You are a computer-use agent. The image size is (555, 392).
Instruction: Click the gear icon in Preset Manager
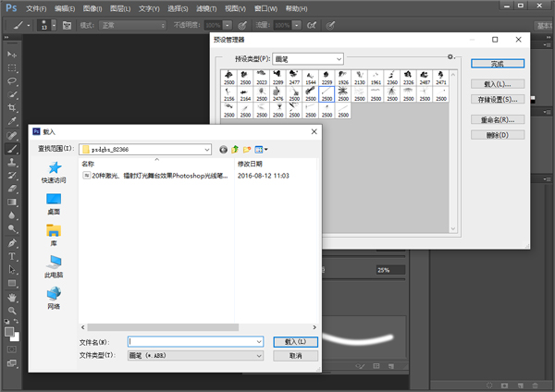450,57
